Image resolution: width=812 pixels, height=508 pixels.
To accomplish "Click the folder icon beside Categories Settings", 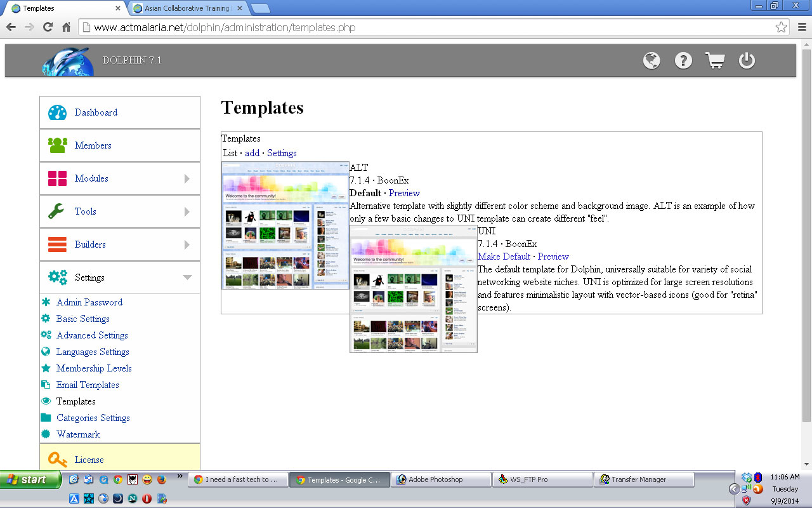I will pos(46,418).
